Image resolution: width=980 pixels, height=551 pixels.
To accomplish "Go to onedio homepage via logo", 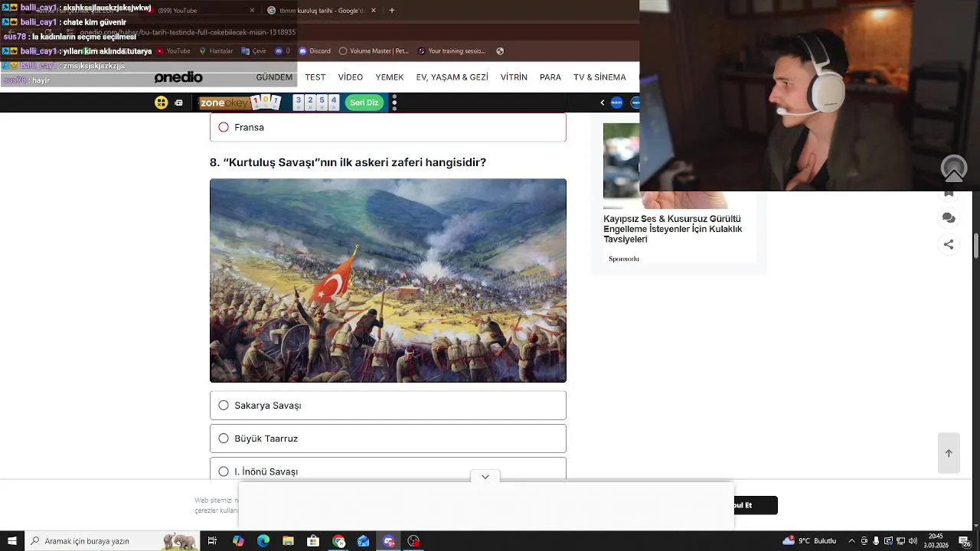I will click(178, 77).
